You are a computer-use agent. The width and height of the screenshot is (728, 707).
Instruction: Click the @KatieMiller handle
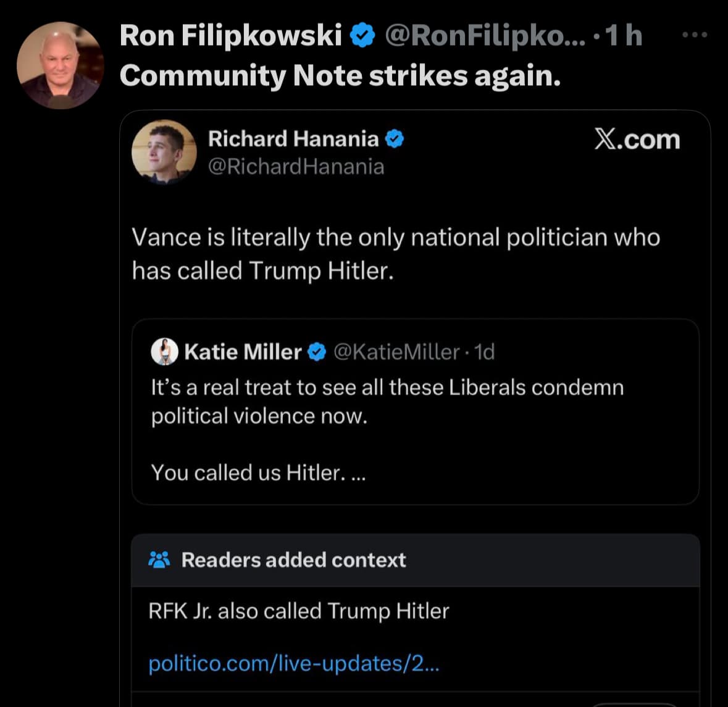click(x=396, y=352)
